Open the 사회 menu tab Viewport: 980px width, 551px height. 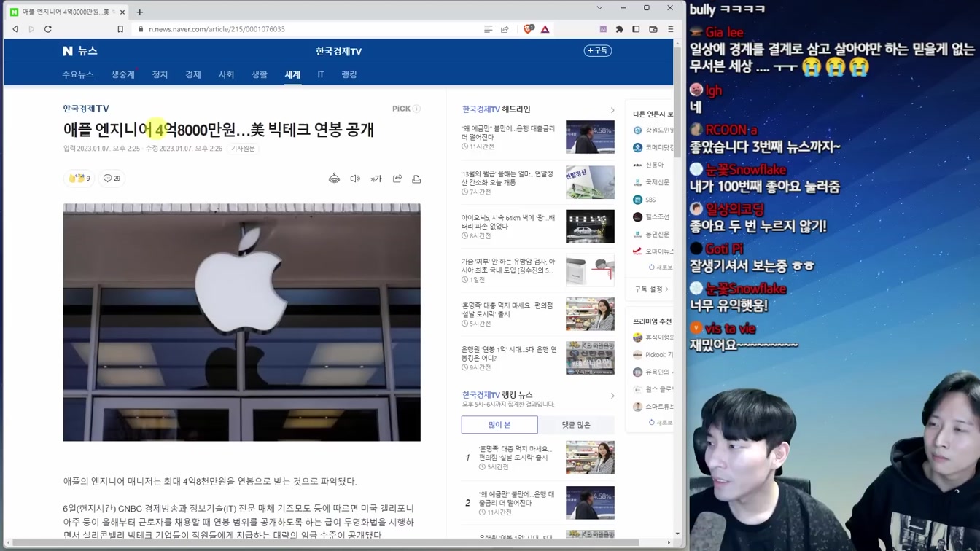pyautogui.click(x=227, y=74)
